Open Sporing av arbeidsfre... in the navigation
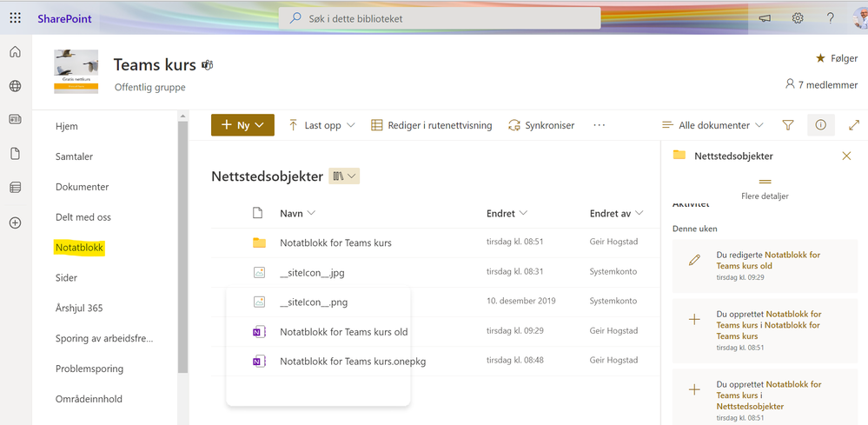This screenshot has height=425, width=868. click(104, 339)
